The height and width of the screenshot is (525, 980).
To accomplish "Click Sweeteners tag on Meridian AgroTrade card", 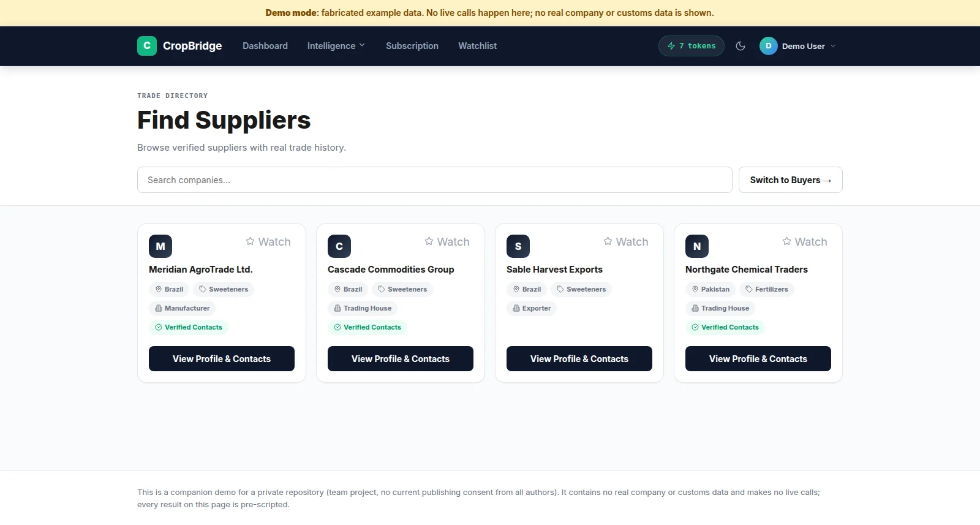I will pyautogui.click(x=224, y=289).
